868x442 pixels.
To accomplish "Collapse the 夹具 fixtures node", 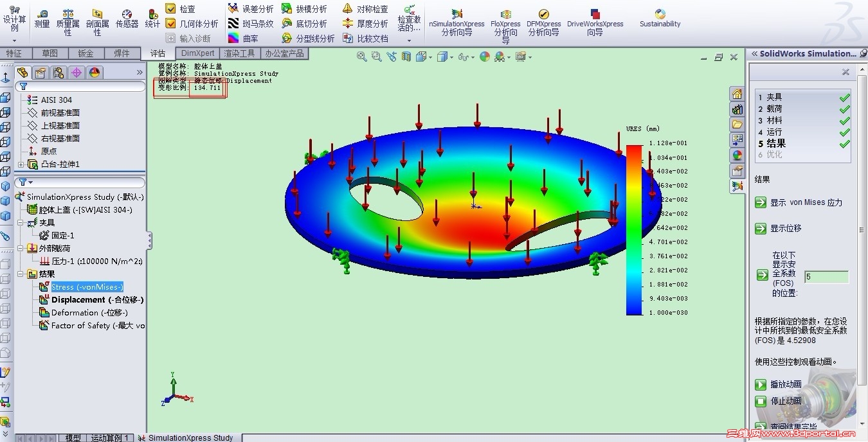I will (x=21, y=222).
